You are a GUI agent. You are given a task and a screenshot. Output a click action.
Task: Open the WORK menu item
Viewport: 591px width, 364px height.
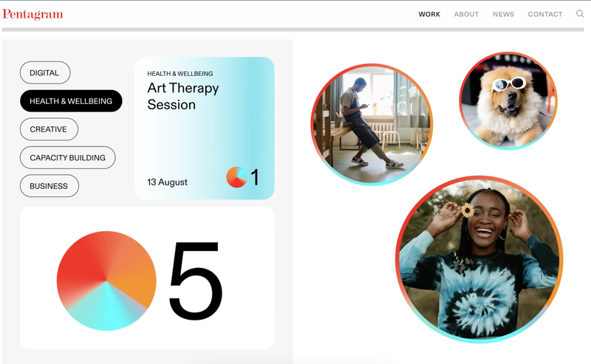coord(429,14)
